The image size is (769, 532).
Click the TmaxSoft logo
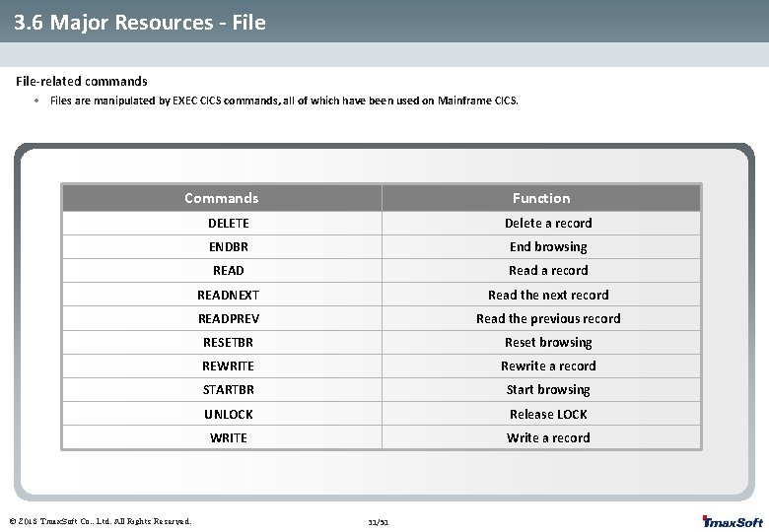[x=733, y=522]
